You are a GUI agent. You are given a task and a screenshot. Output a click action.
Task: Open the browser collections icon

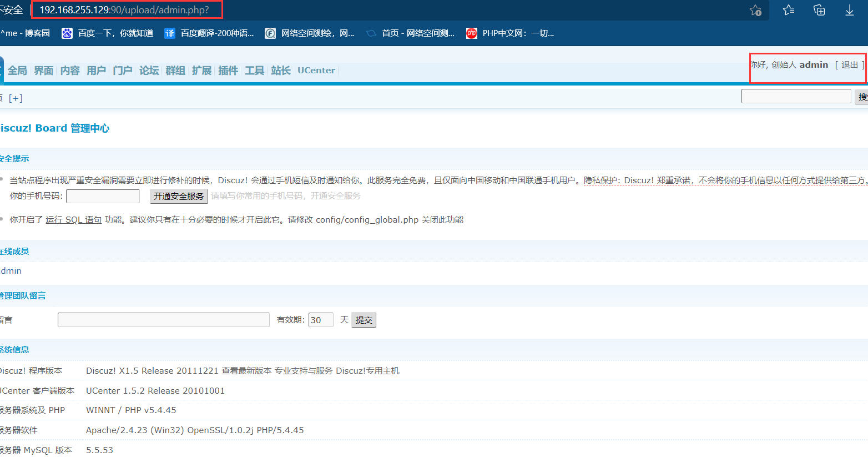[819, 10]
